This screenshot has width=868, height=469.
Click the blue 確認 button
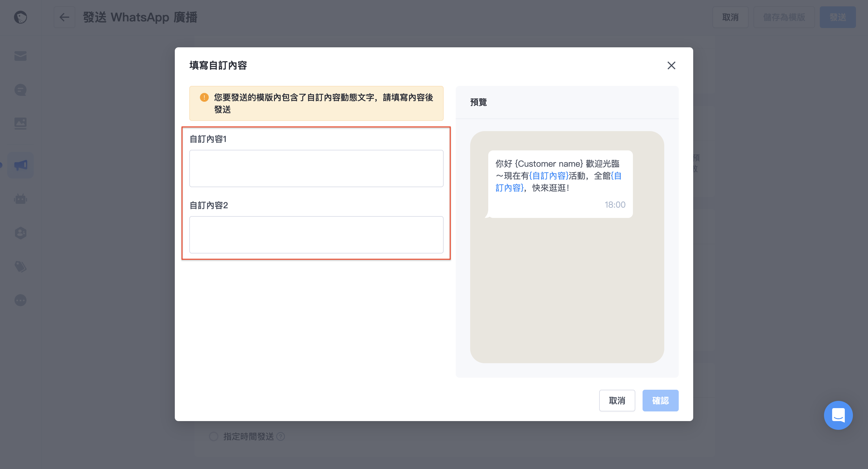coord(660,401)
